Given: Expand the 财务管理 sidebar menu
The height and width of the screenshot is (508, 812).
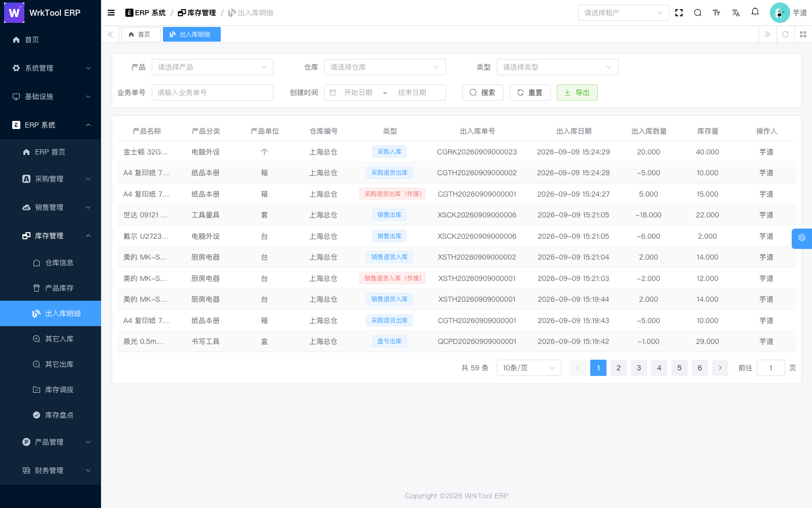Looking at the screenshot, I should coord(51,470).
